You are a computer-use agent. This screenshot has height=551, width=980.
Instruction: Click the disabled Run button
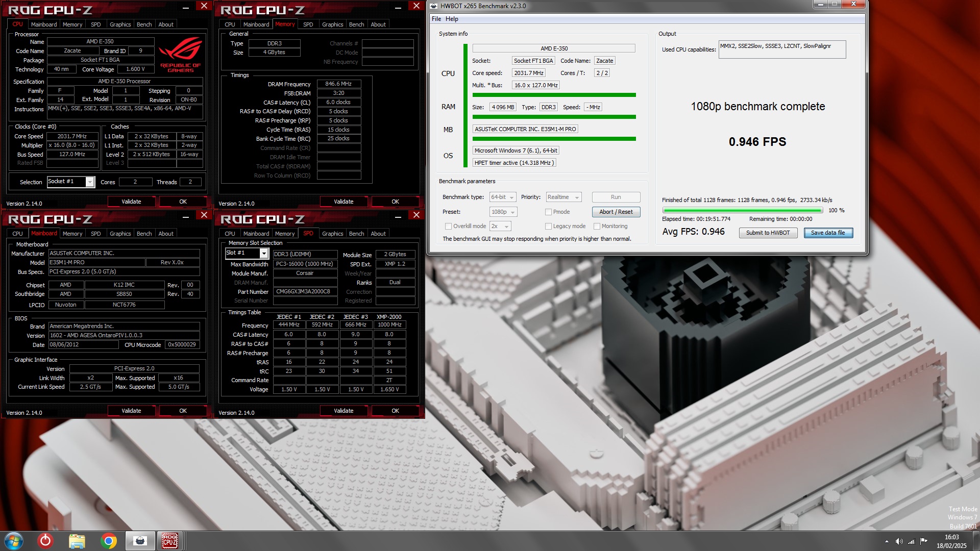point(616,197)
